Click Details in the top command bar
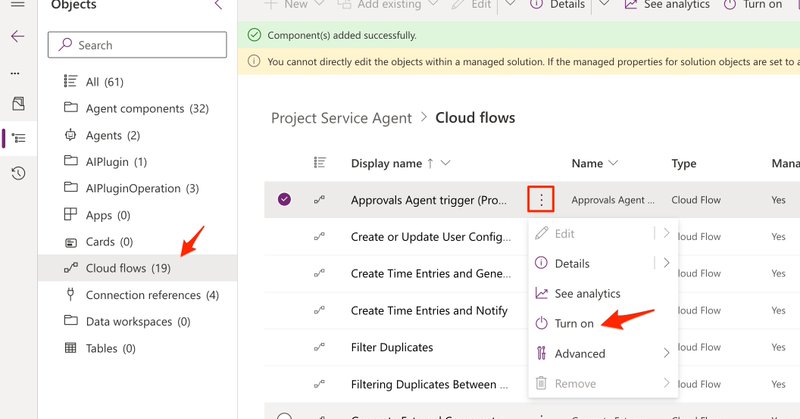This screenshot has height=419, width=800. (558, 5)
